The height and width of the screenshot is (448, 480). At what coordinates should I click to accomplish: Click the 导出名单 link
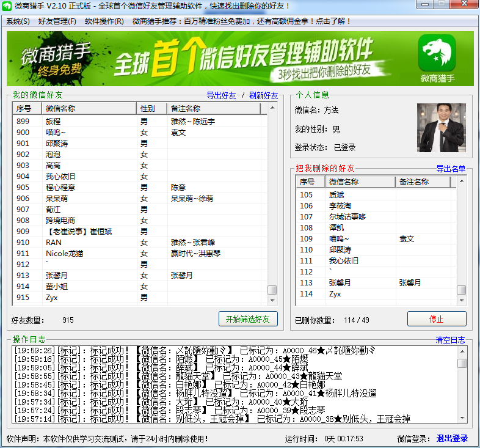(x=451, y=169)
